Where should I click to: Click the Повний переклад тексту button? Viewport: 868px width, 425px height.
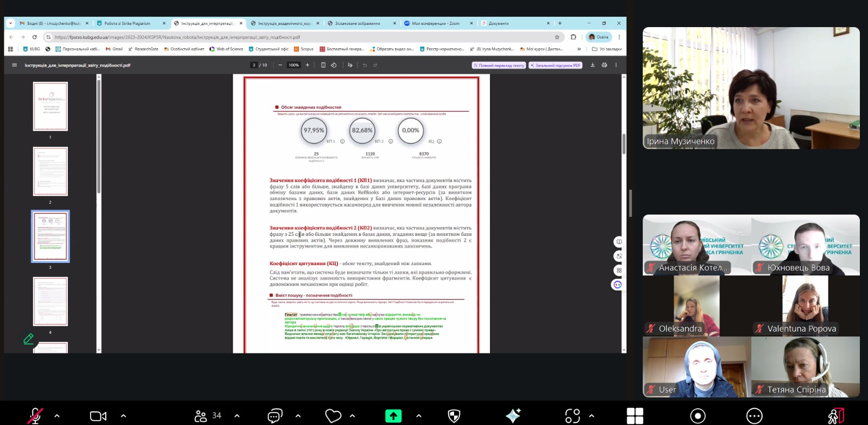pyautogui.click(x=499, y=65)
